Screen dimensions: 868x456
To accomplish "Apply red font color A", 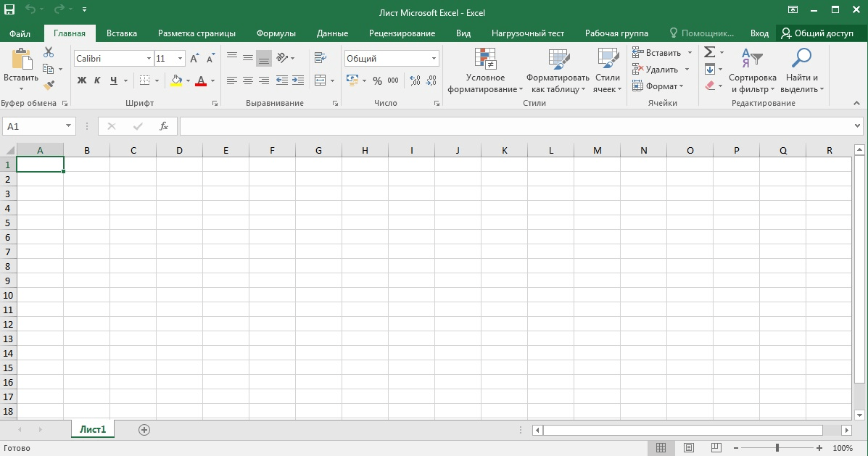I will (201, 80).
